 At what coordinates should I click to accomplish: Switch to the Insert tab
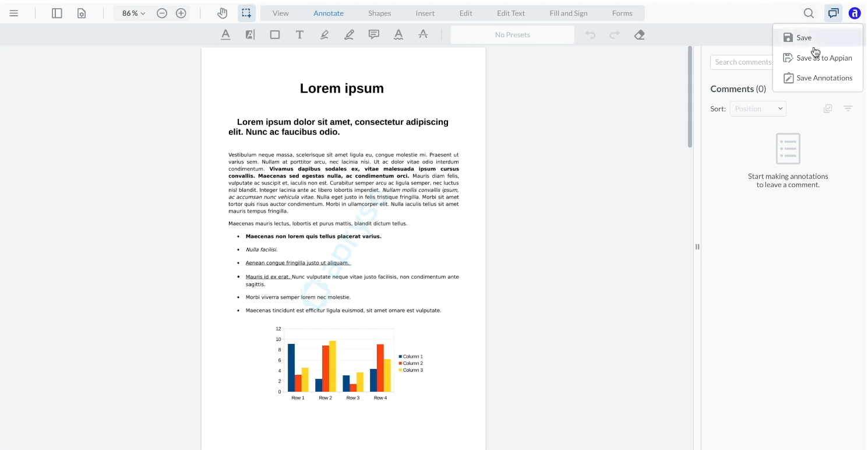425,13
